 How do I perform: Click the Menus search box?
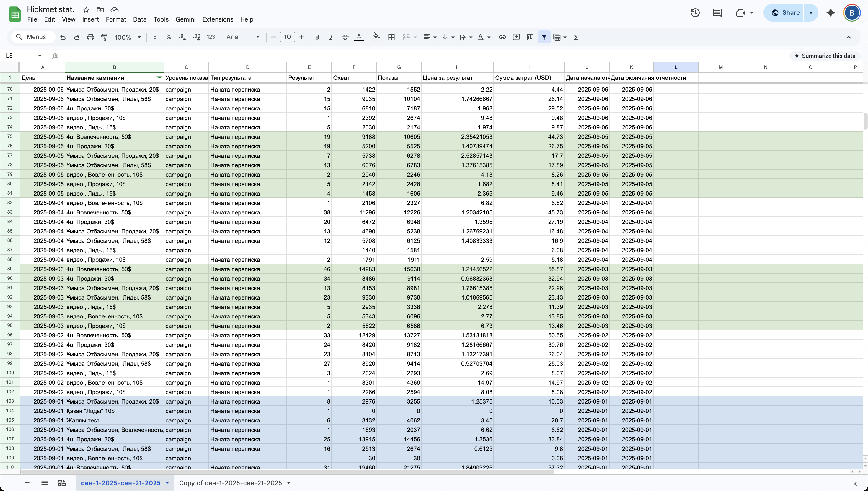coord(33,37)
